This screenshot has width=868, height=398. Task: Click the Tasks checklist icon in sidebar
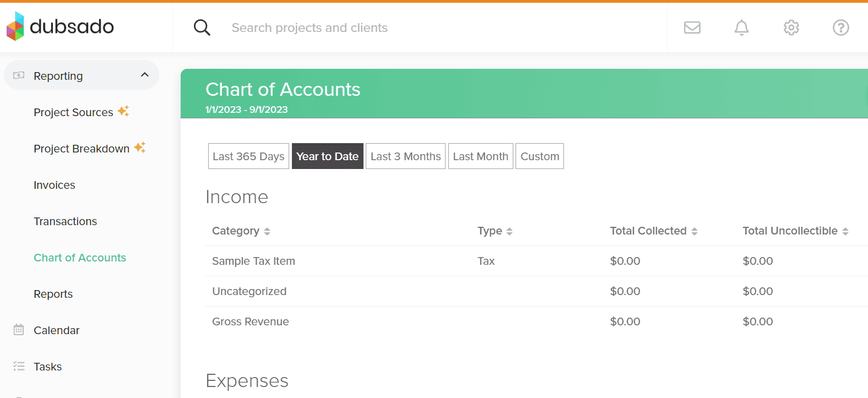(19, 366)
